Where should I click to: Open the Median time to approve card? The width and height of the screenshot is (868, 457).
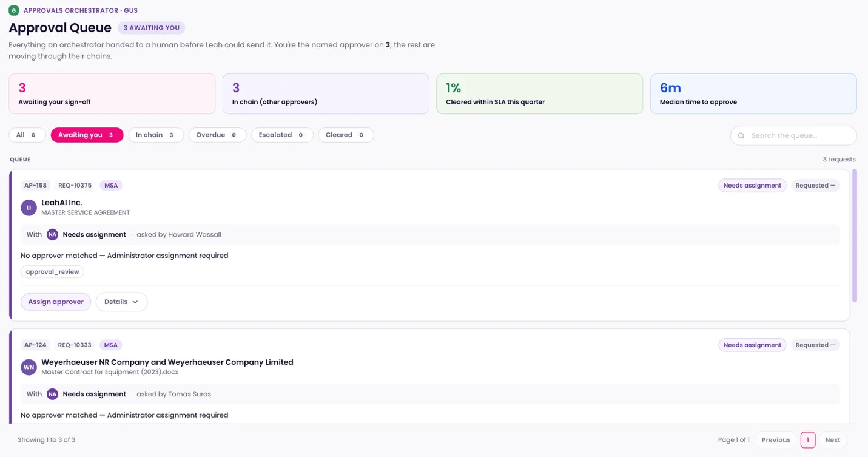(x=753, y=93)
